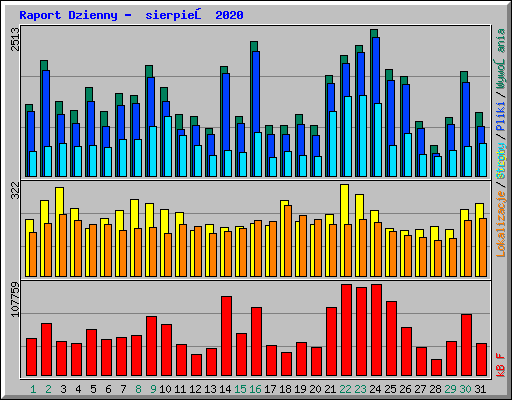The width and height of the screenshot is (512, 400).
Task: Click the 2513 scale value
Action: coord(15,39)
